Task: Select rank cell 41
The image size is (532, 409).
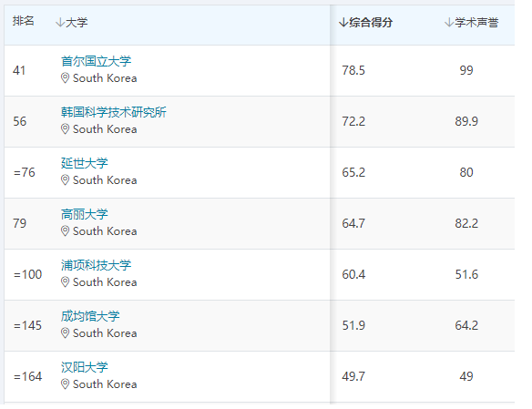Action: click(19, 70)
